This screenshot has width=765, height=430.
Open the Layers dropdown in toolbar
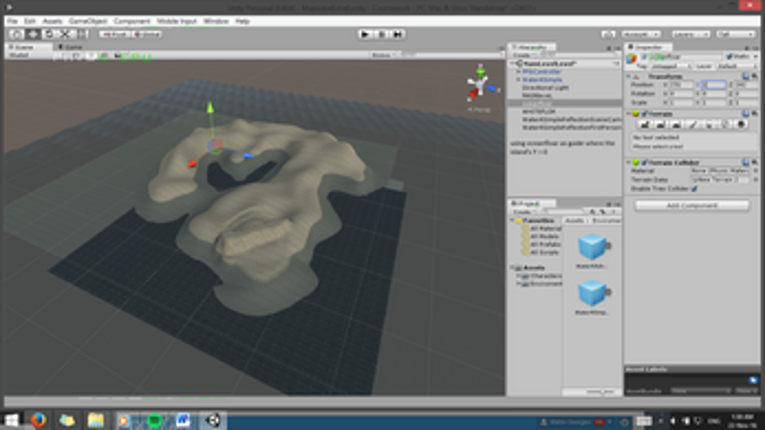click(691, 34)
